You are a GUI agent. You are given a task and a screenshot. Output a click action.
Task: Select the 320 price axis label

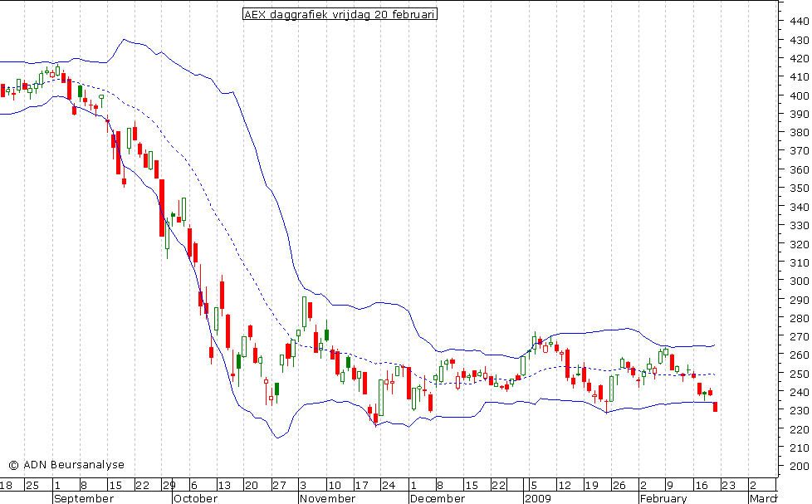click(800, 244)
